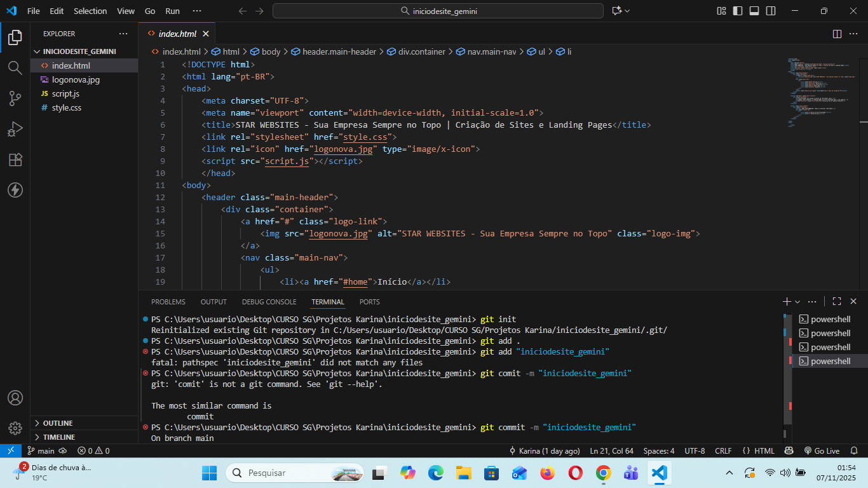Click the Split Editor Right icon
Viewport: 868px width, 488px height.
coord(837,34)
